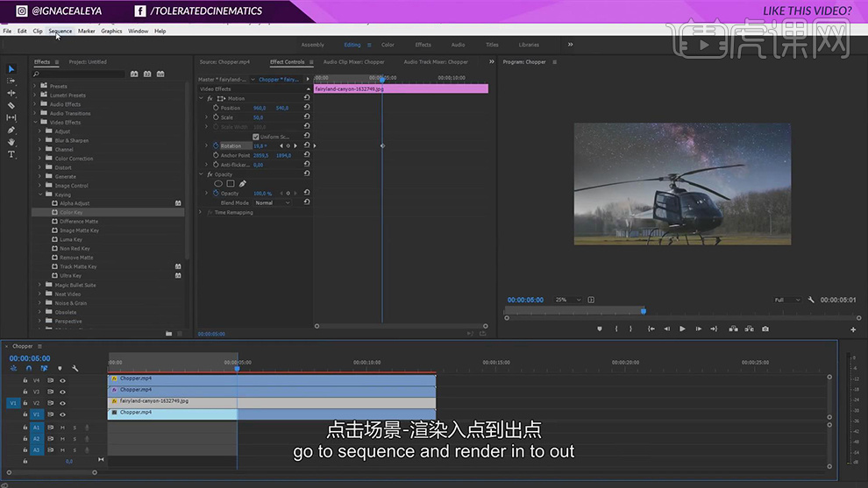Open Project: Untitled tab
868x488 pixels.
(88, 62)
